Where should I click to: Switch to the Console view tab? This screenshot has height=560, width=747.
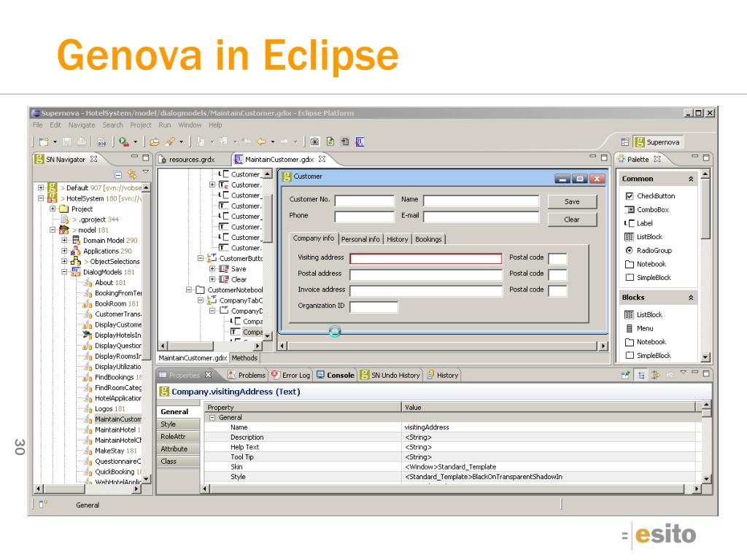[x=336, y=376]
